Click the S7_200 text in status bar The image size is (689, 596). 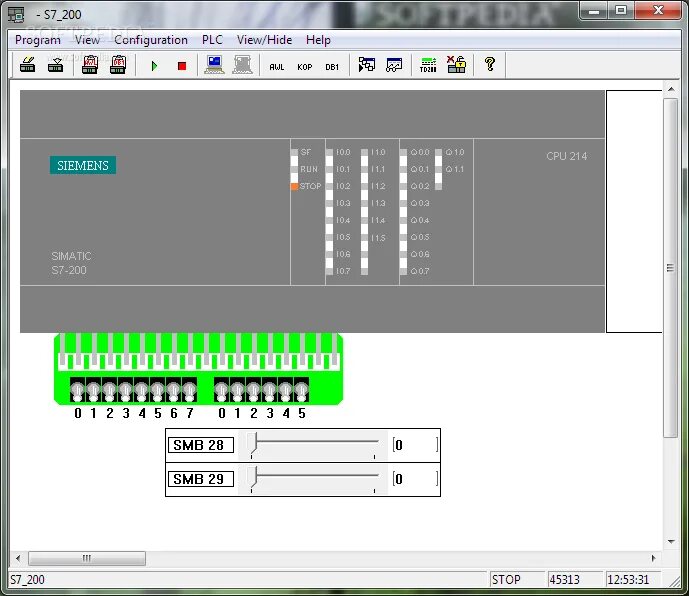[27, 580]
